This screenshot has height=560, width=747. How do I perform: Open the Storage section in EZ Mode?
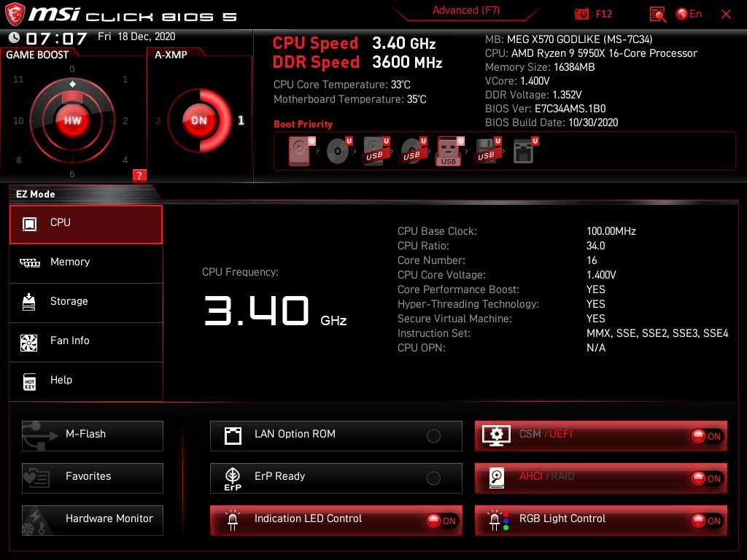click(x=86, y=303)
